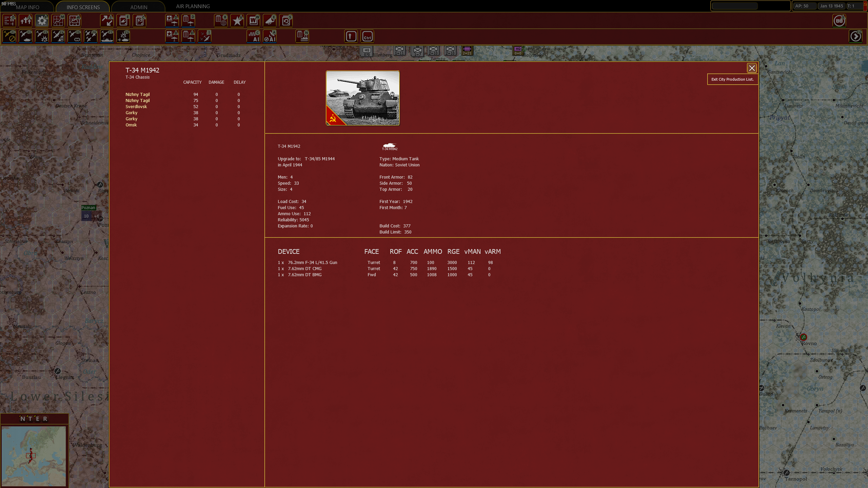Open the factory production icon marked N
Image resolution: width=868 pixels, height=488 pixels.
(x=302, y=36)
